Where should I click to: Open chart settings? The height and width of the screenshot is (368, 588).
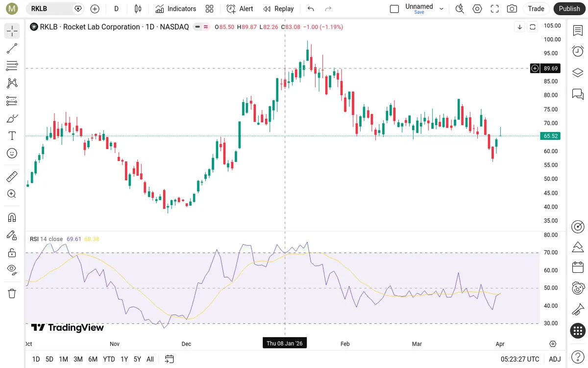click(477, 9)
